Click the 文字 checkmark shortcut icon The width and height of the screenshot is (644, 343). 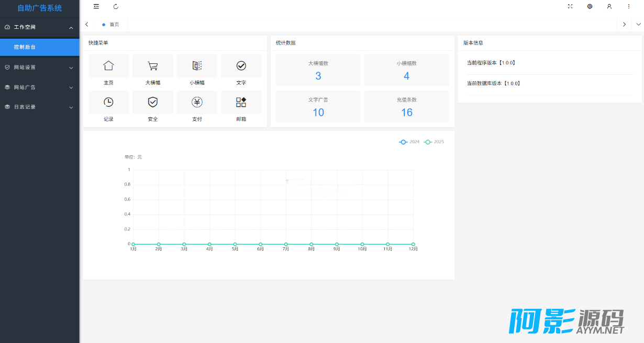tap(241, 66)
